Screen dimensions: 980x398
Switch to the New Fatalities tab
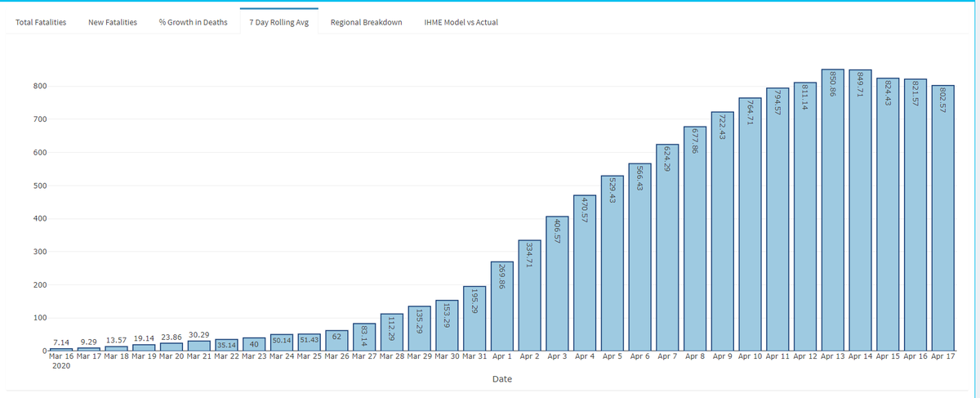[x=113, y=22]
